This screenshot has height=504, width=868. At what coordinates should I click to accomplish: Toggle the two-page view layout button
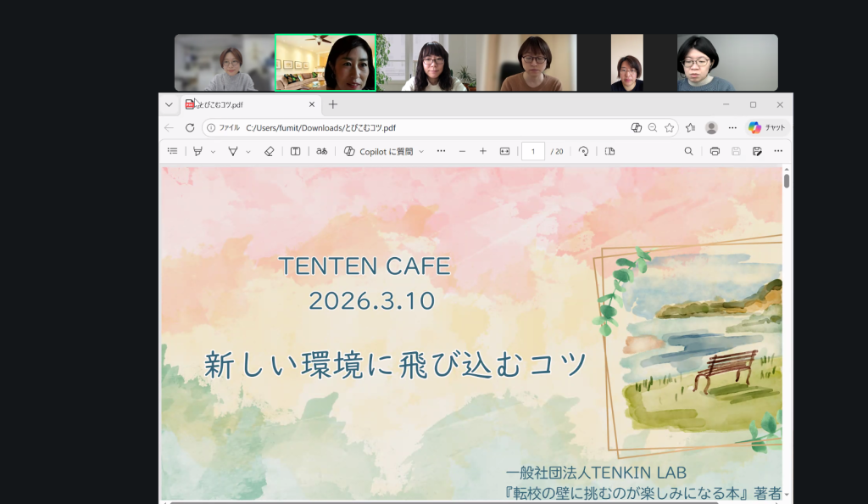tap(609, 151)
